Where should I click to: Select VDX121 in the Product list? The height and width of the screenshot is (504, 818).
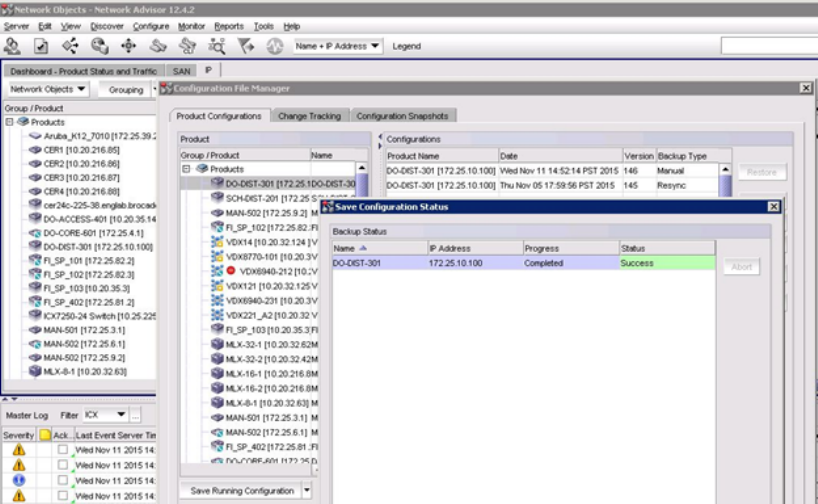(269, 286)
